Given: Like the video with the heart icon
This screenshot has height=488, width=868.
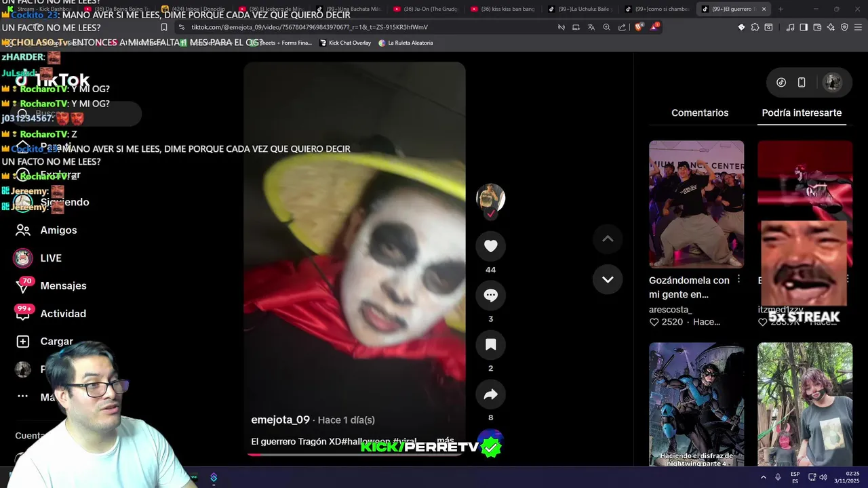Looking at the screenshot, I should tap(490, 246).
